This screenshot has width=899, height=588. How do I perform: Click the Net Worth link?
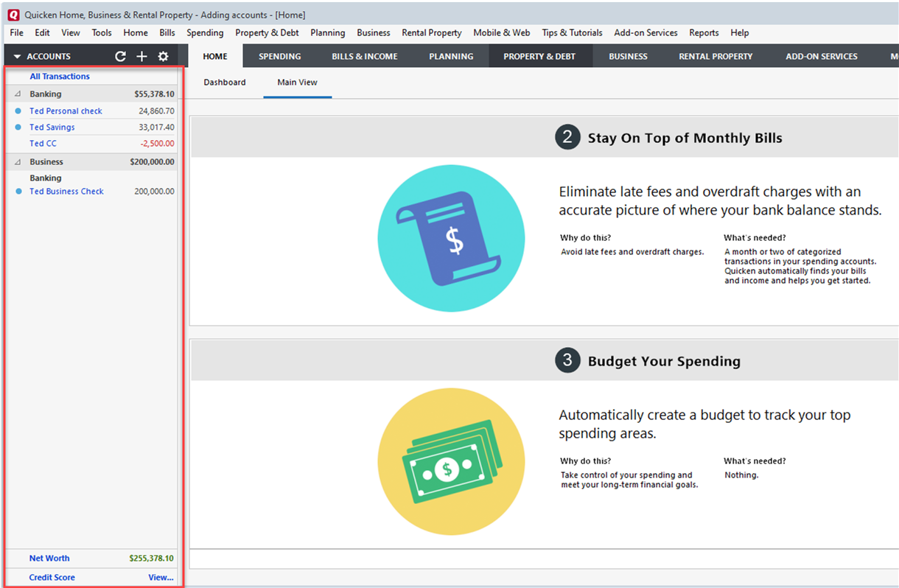[x=49, y=559]
